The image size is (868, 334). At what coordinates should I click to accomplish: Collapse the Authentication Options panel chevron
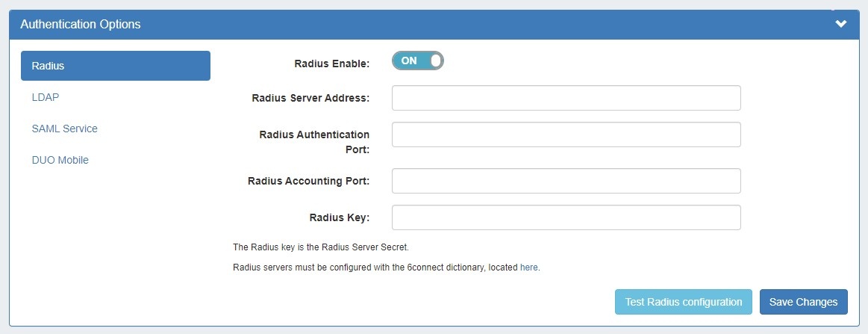841,24
